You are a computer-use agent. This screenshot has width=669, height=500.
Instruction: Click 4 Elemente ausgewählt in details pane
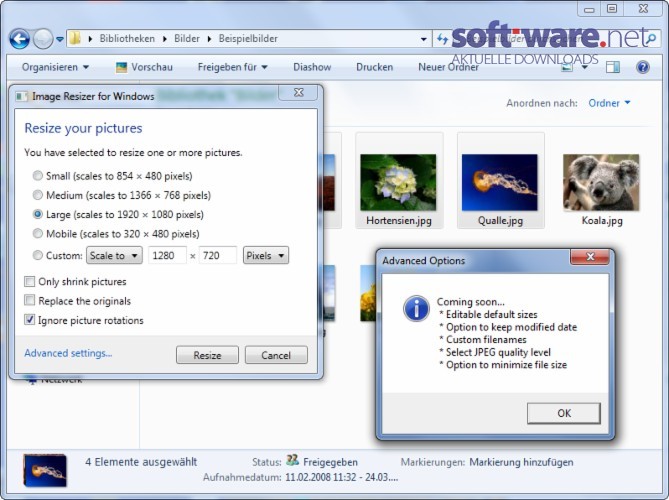141,462
